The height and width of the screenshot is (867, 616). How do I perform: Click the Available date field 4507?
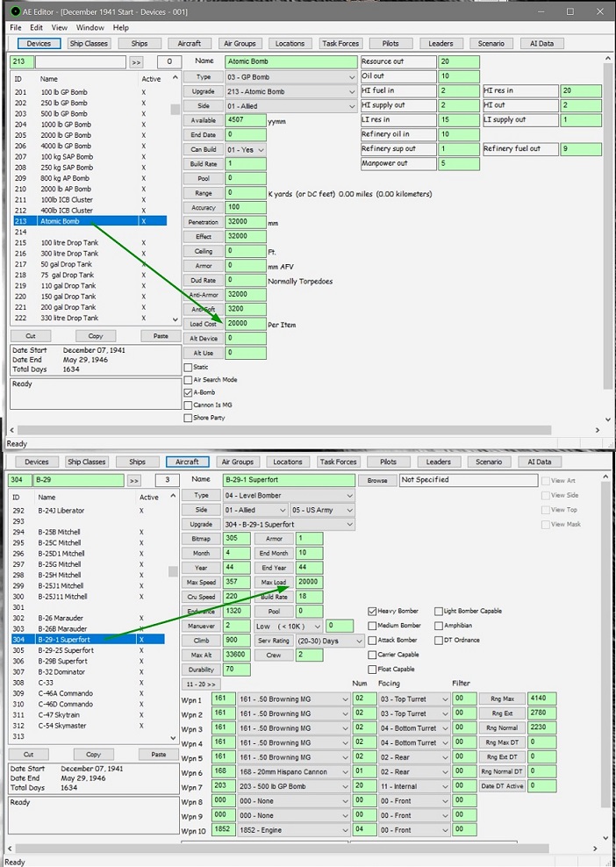pos(246,120)
